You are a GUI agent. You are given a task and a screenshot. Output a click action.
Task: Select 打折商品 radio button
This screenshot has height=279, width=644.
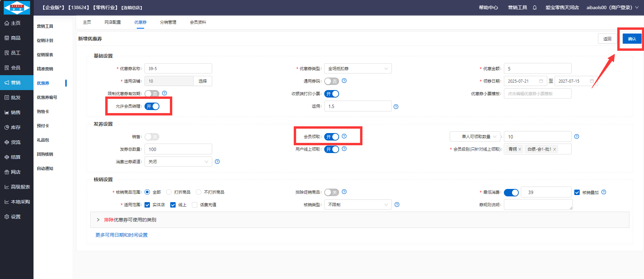(169, 192)
